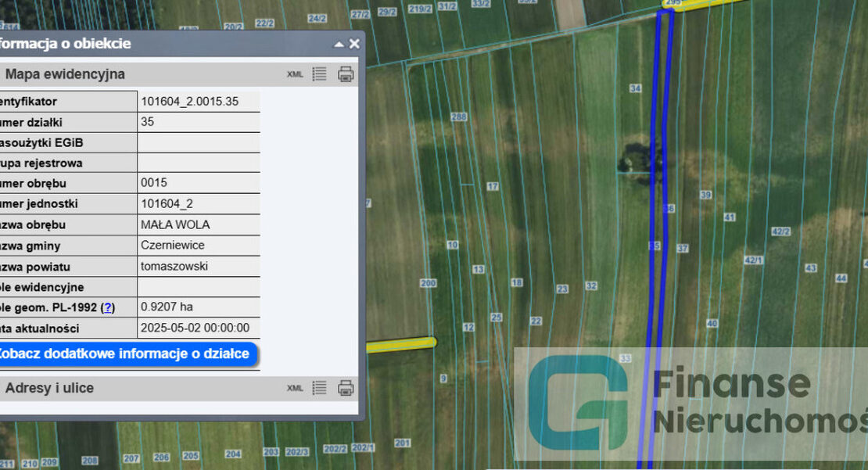Click list icon in Adresy i ulice header
Image resolution: width=868 pixels, height=470 pixels.
click(319, 388)
